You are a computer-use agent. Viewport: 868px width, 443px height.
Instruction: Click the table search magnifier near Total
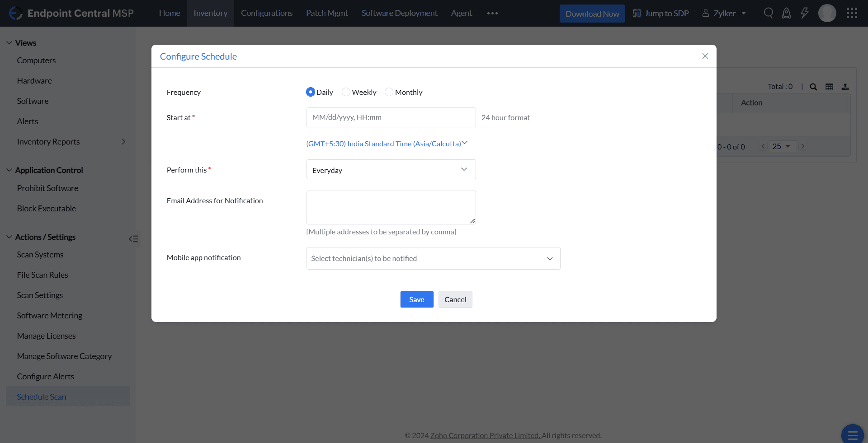(x=813, y=87)
